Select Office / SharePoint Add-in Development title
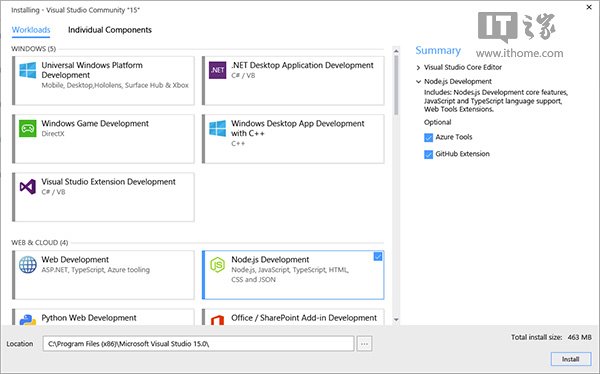This screenshot has height=374, width=600. [x=304, y=318]
